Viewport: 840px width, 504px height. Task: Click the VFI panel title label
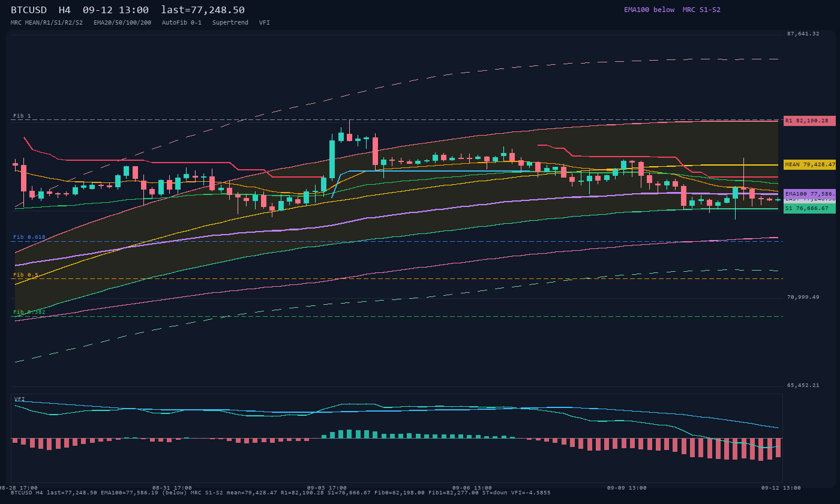[20, 399]
